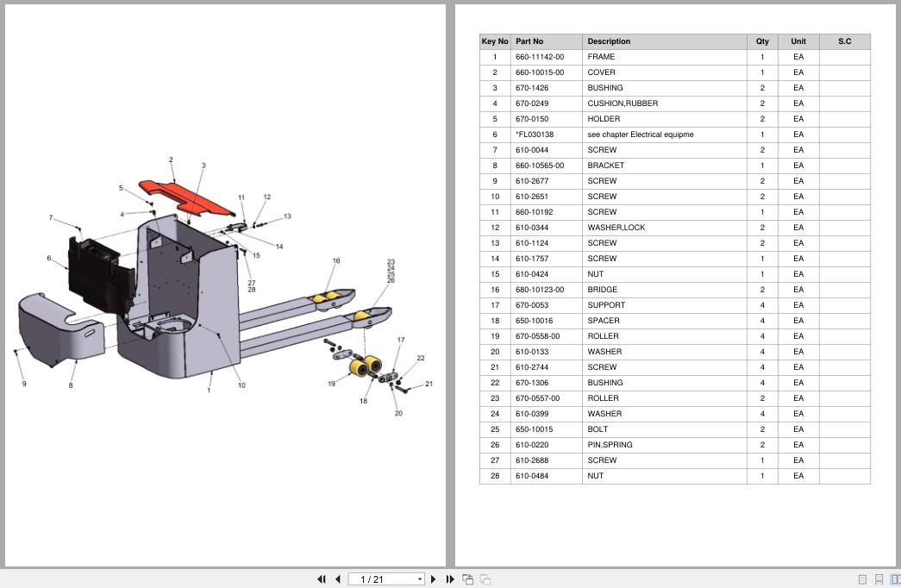The image size is (901, 588).
Task: Go to the next page
Action: click(x=434, y=579)
